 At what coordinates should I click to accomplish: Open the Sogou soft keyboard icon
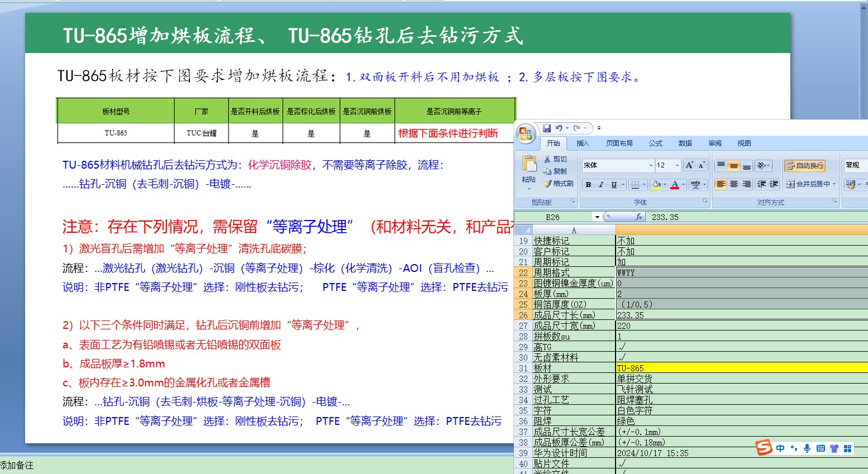pyautogui.click(x=821, y=448)
